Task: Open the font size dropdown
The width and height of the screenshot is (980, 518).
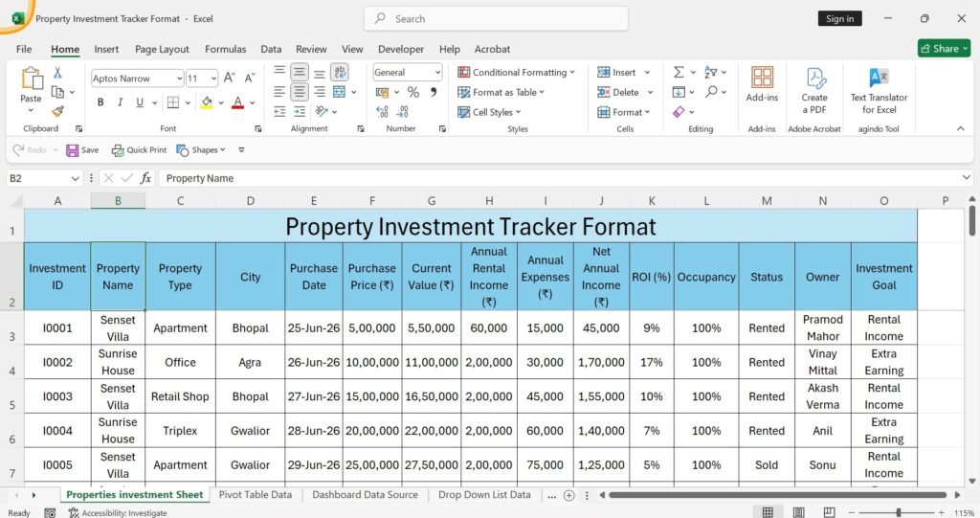Action: (213, 79)
